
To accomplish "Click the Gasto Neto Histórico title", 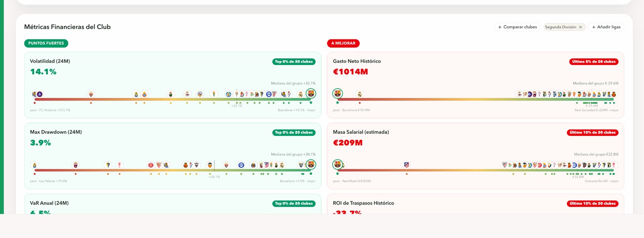I will tap(357, 61).
